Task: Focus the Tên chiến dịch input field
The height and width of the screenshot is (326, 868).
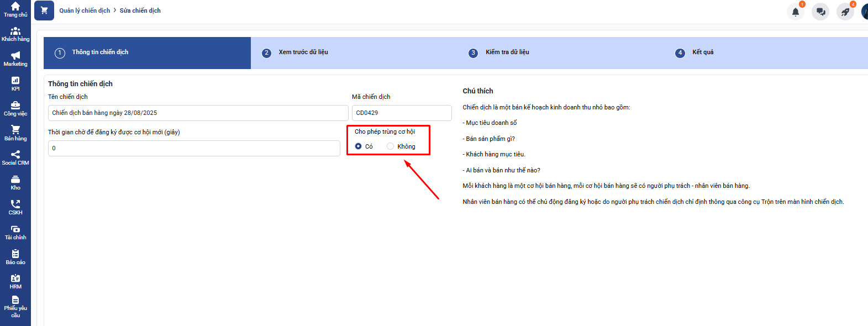Action: tap(198, 113)
